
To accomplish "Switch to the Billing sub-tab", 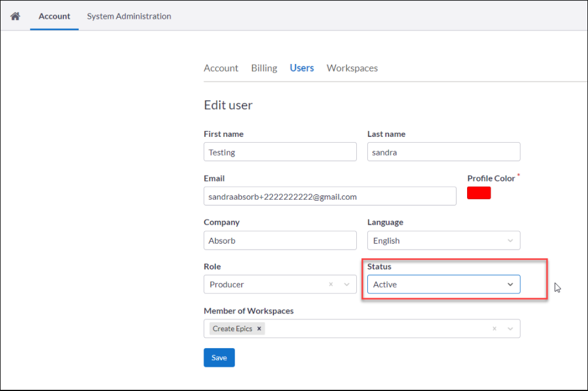I will [x=264, y=68].
